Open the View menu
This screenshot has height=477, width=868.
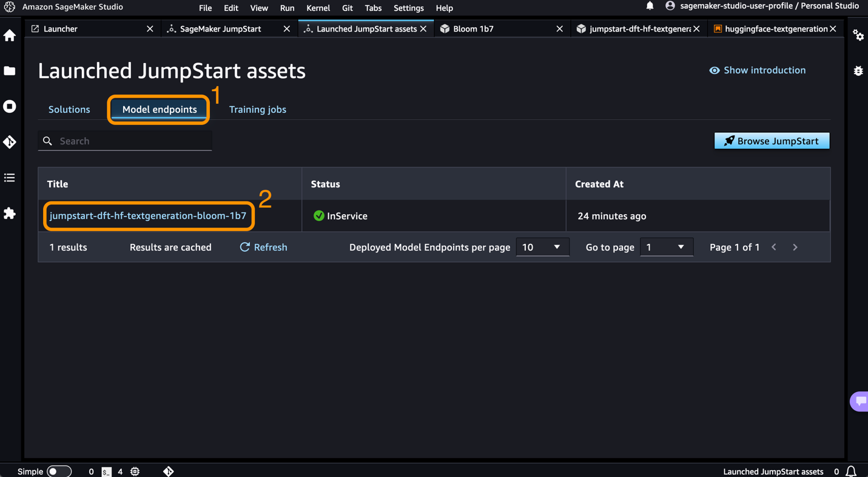[259, 8]
